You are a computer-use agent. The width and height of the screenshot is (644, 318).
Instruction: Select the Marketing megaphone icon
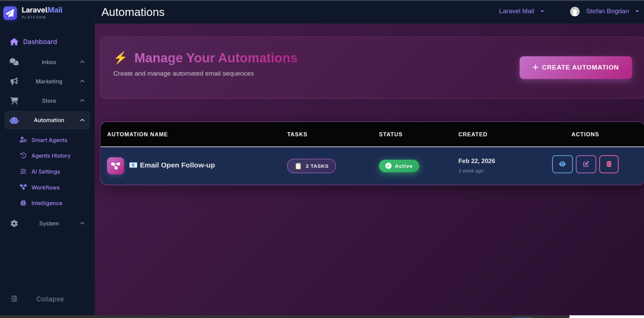[x=14, y=81]
